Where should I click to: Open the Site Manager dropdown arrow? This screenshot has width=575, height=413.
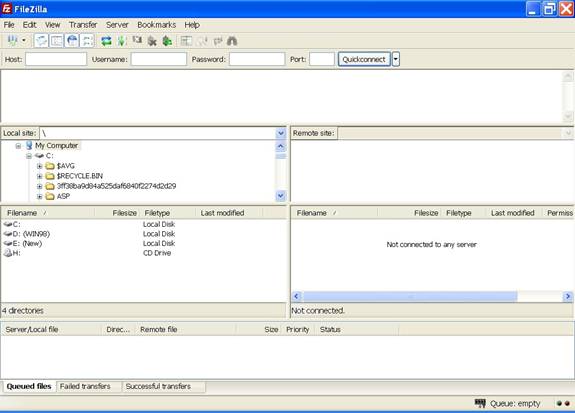pos(24,40)
